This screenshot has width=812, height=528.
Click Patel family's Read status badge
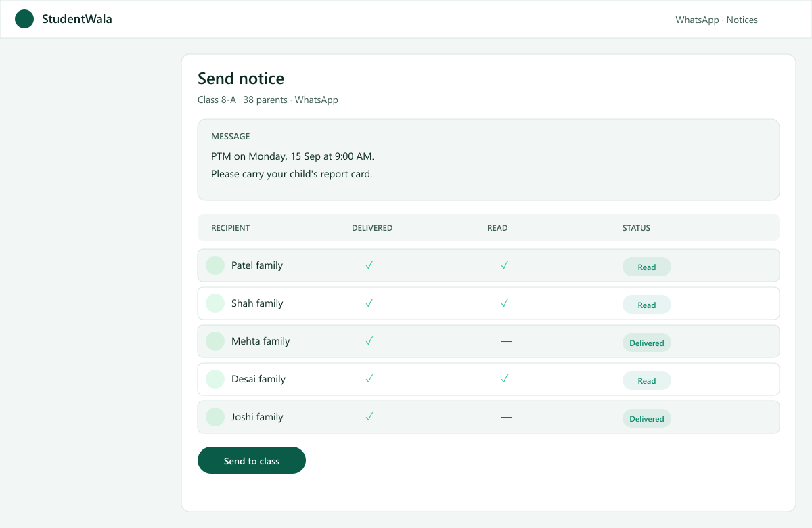coord(647,267)
